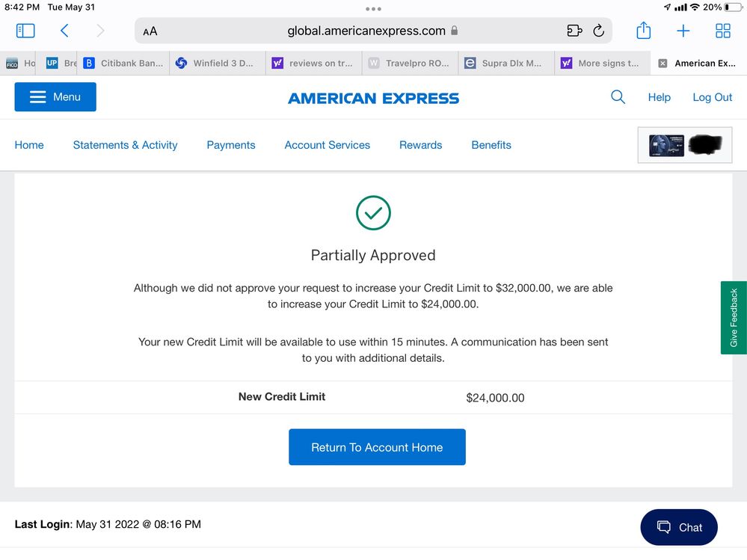The width and height of the screenshot is (747, 560).
Task: Click Return To Account Home button
Action: (x=377, y=447)
